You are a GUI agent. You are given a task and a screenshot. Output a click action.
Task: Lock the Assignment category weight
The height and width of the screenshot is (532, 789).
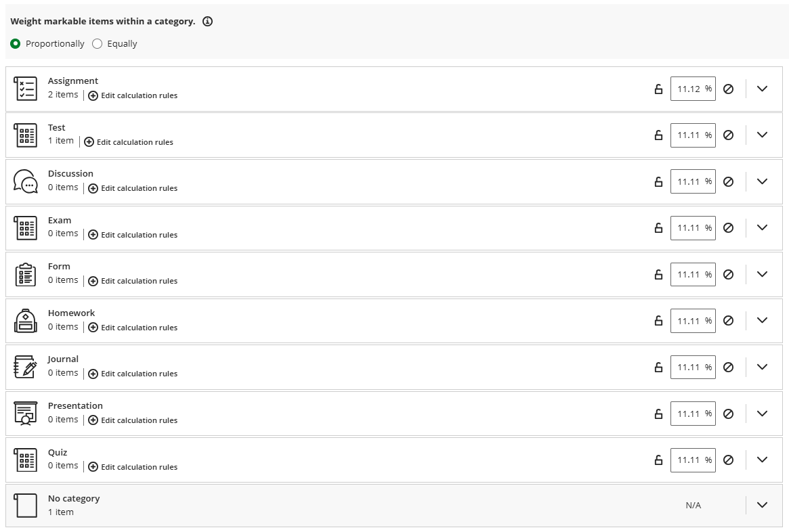tap(658, 89)
